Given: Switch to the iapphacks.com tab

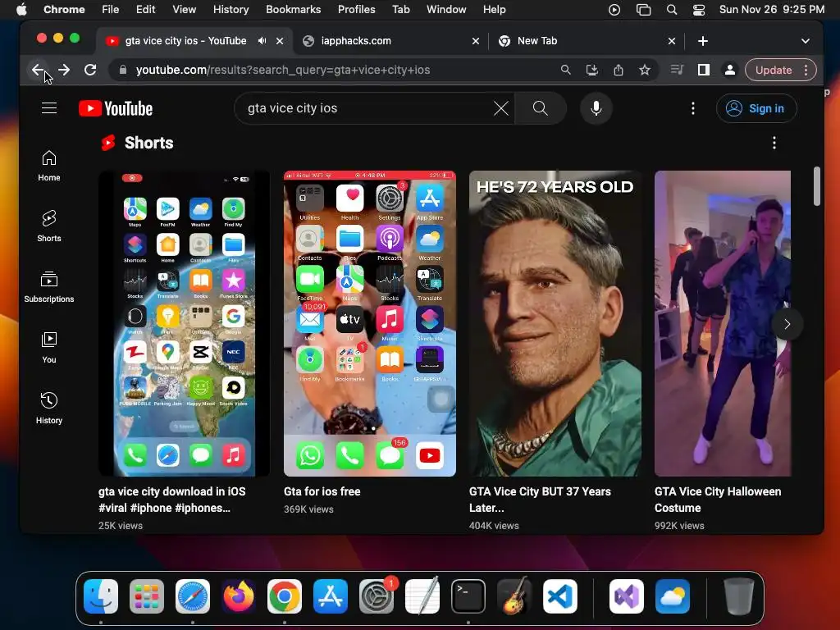Looking at the screenshot, I should point(391,41).
